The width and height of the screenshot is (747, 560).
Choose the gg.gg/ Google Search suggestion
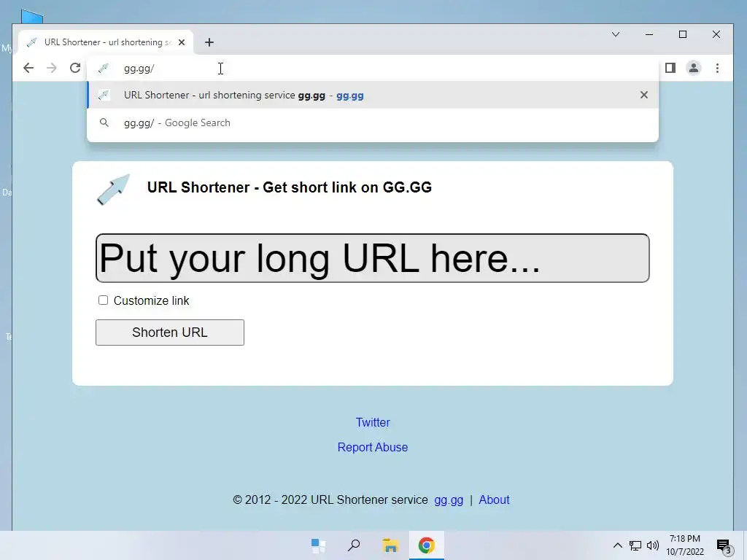373,122
